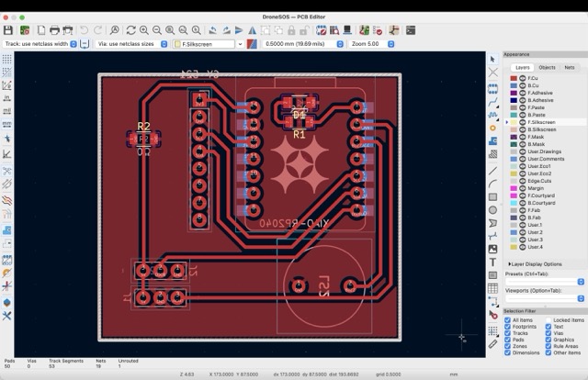588x380 pixels.
Task: Select the Add Image tool
Action: pyautogui.click(x=492, y=249)
